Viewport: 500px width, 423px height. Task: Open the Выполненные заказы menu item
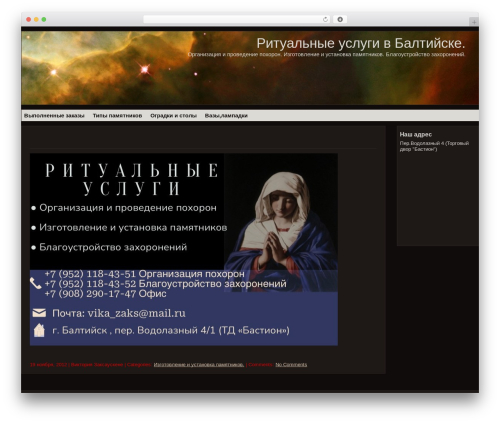(x=54, y=116)
